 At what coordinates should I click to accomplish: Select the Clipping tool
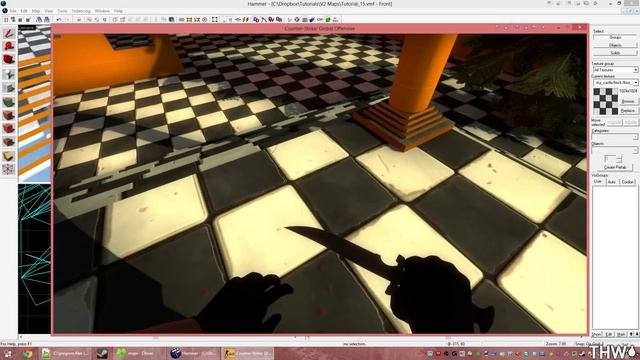pyautogui.click(x=9, y=156)
